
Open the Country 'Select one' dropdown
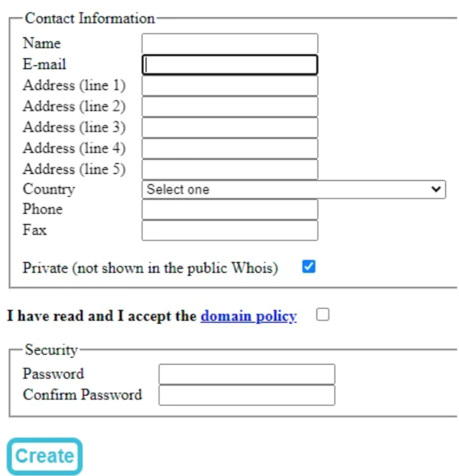coord(293,190)
